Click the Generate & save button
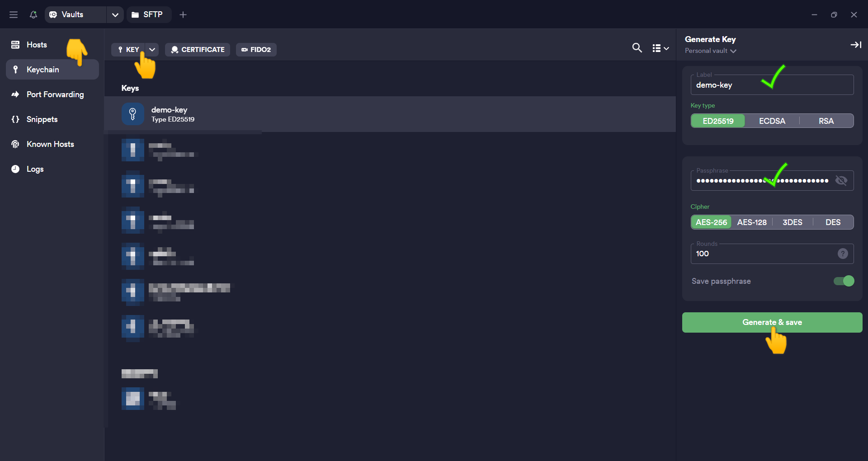 point(772,322)
